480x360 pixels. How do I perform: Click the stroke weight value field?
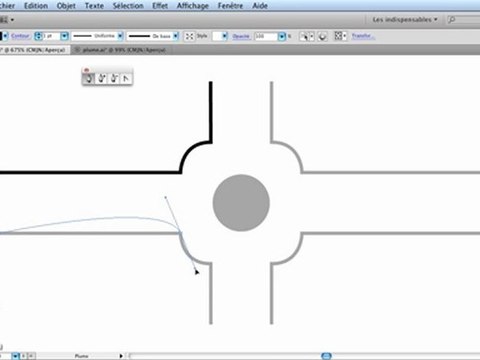pos(51,36)
